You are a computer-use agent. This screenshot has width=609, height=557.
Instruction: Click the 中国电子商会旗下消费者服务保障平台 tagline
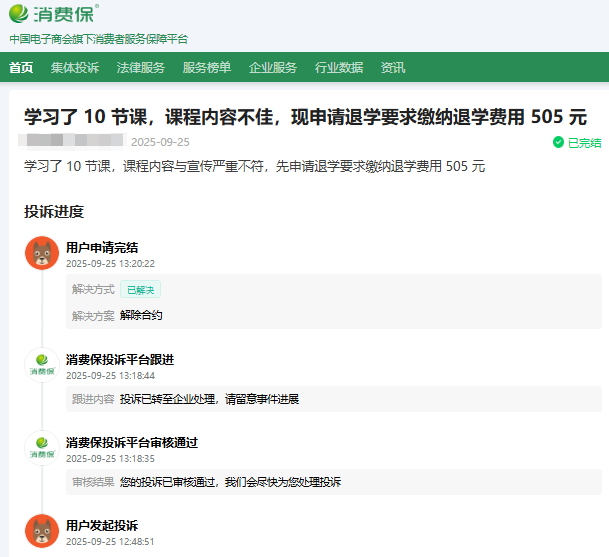pyautogui.click(x=98, y=39)
